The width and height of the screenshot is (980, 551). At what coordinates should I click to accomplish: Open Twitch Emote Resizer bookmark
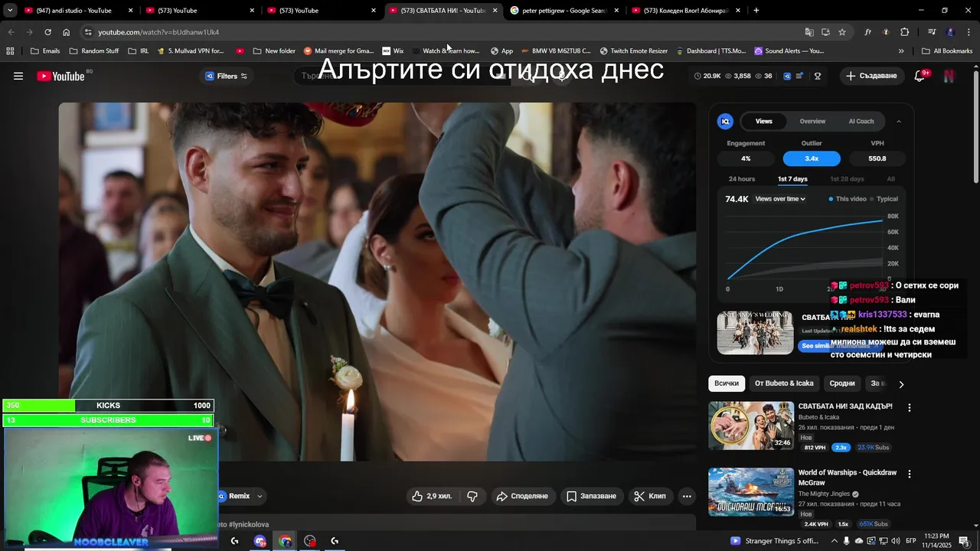[x=633, y=51]
